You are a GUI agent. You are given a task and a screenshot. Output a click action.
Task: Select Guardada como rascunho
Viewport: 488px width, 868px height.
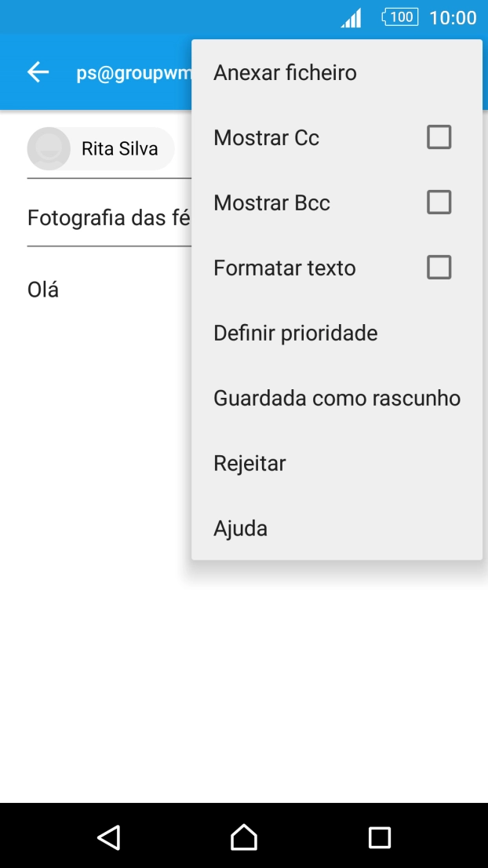337,398
